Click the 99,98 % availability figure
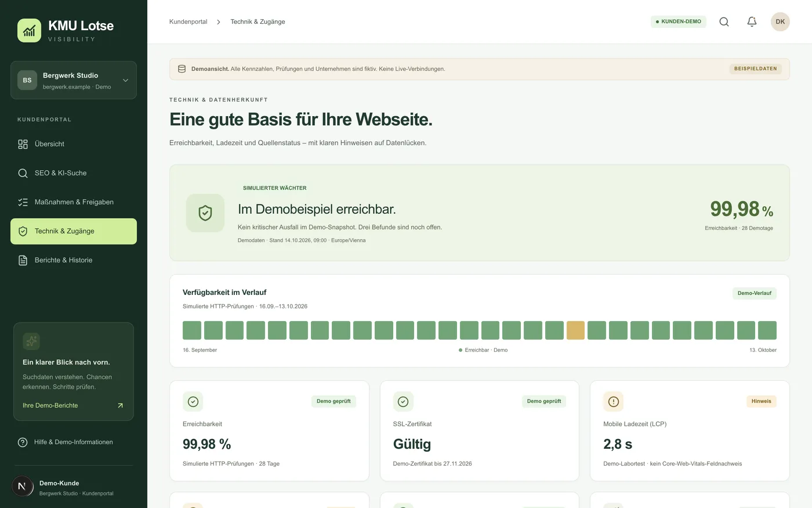This screenshot has height=508, width=812. [742, 209]
